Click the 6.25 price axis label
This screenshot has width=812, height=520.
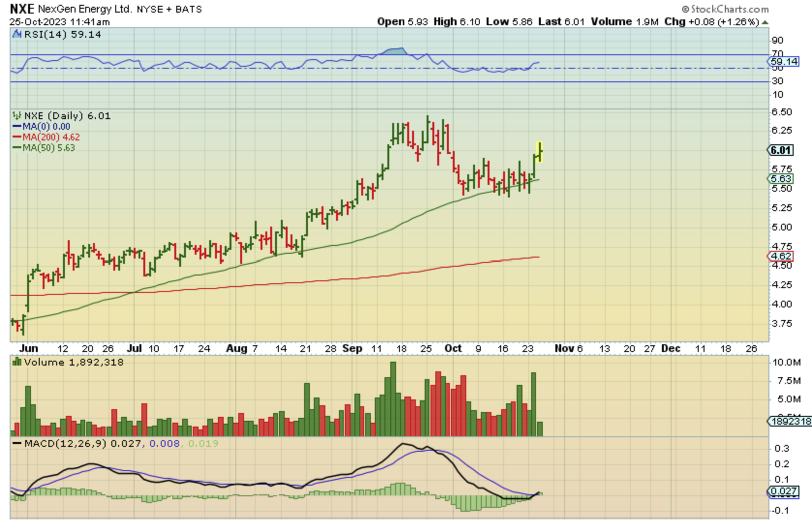tap(782, 130)
